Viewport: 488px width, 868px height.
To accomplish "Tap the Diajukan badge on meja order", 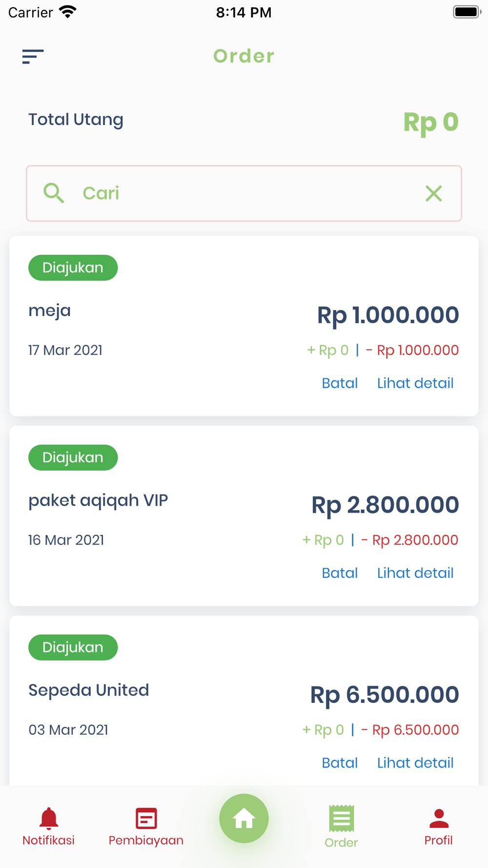I will (x=73, y=268).
